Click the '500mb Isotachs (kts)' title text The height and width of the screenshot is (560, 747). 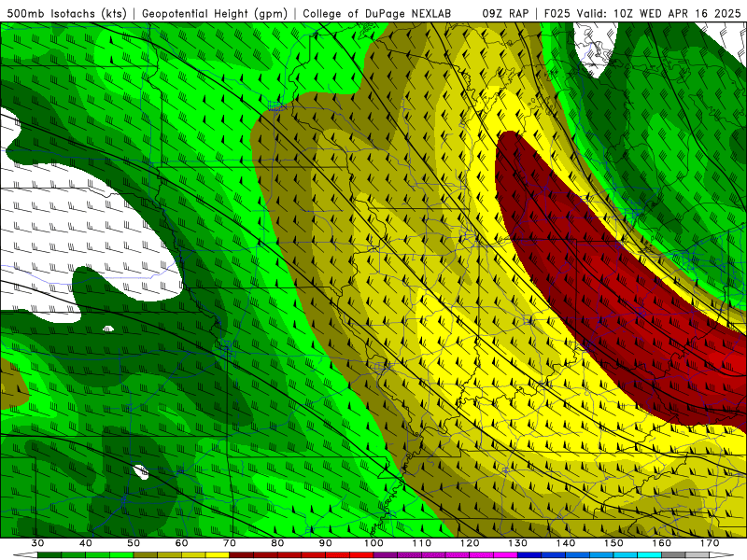tap(66, 13)
